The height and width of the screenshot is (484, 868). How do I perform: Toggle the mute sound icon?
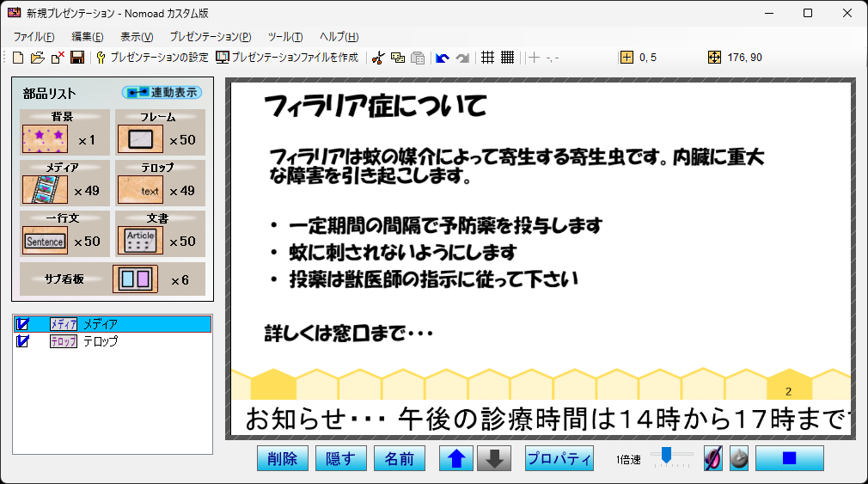pyautogui.click(x=713, y=458)
